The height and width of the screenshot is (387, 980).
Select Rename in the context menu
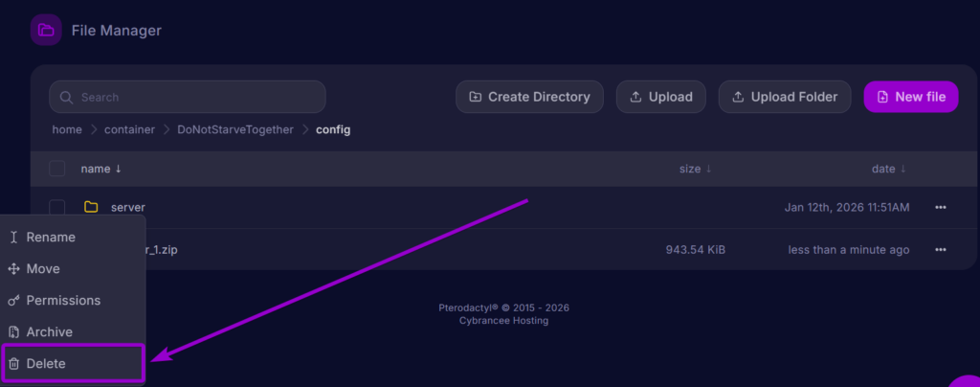point(51,238)
